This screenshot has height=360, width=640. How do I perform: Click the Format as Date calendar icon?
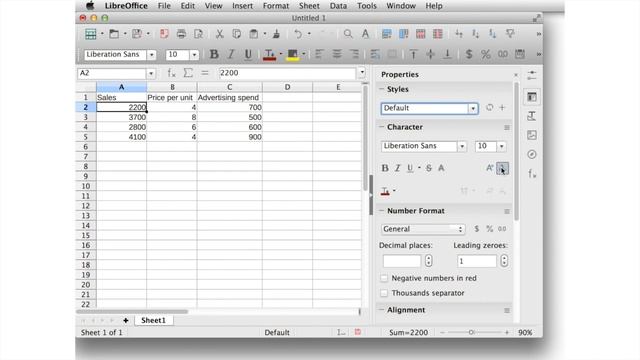click(520, 54)
